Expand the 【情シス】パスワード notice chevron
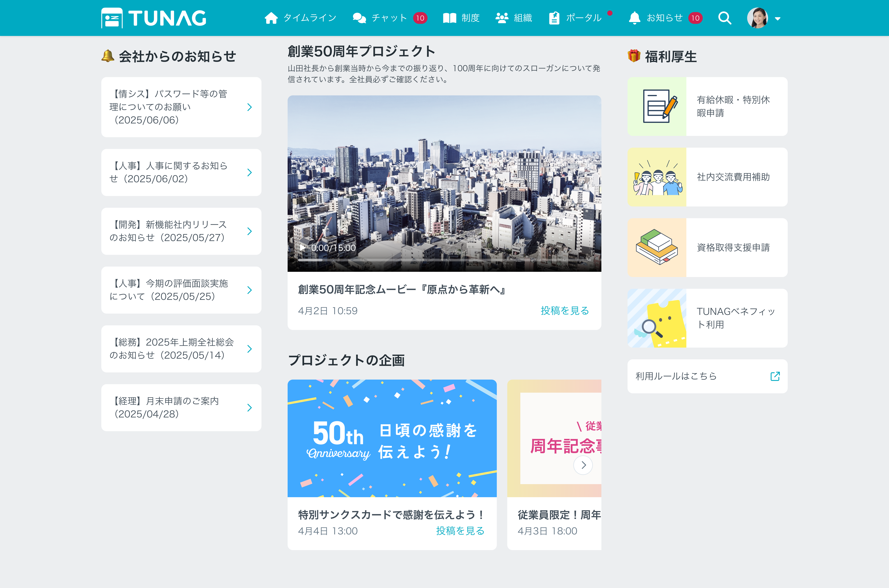This screenshot has width=889, height=588. click(249, 107)
